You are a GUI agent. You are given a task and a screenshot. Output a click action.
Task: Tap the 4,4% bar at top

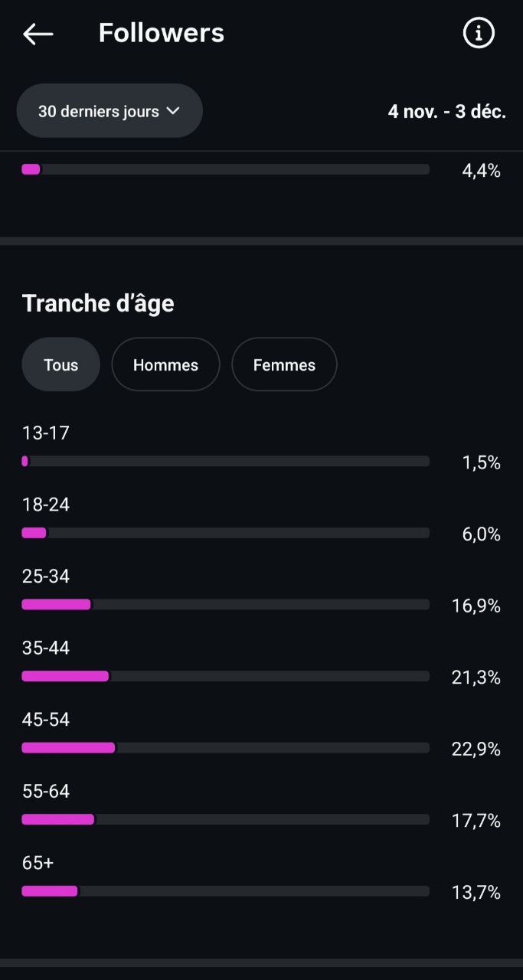point(225,169)
